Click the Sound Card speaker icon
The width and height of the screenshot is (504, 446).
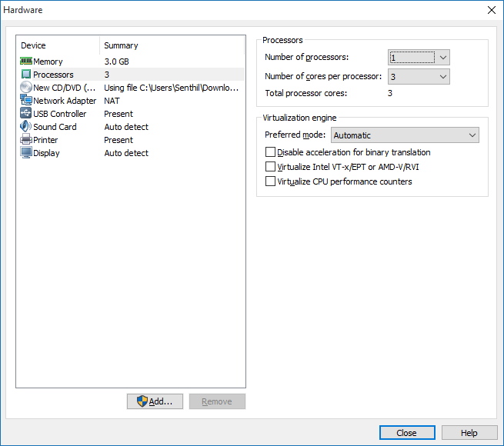pos(26,126)
